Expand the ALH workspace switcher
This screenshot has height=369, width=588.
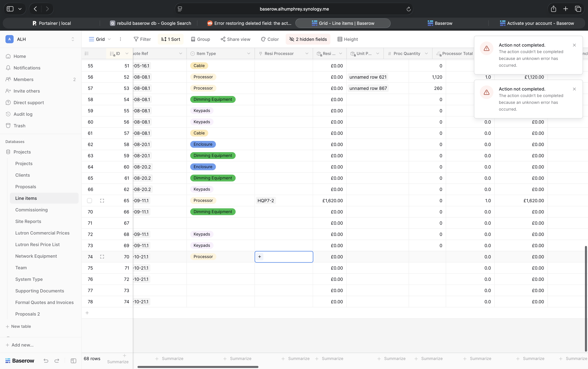point(72,39)
